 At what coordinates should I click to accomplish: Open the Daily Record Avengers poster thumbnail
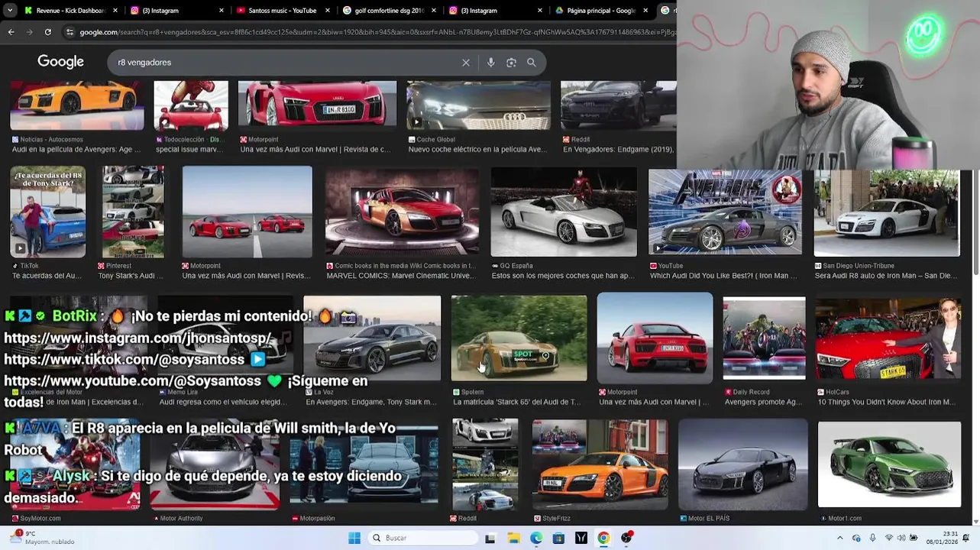tap(764, 338)
